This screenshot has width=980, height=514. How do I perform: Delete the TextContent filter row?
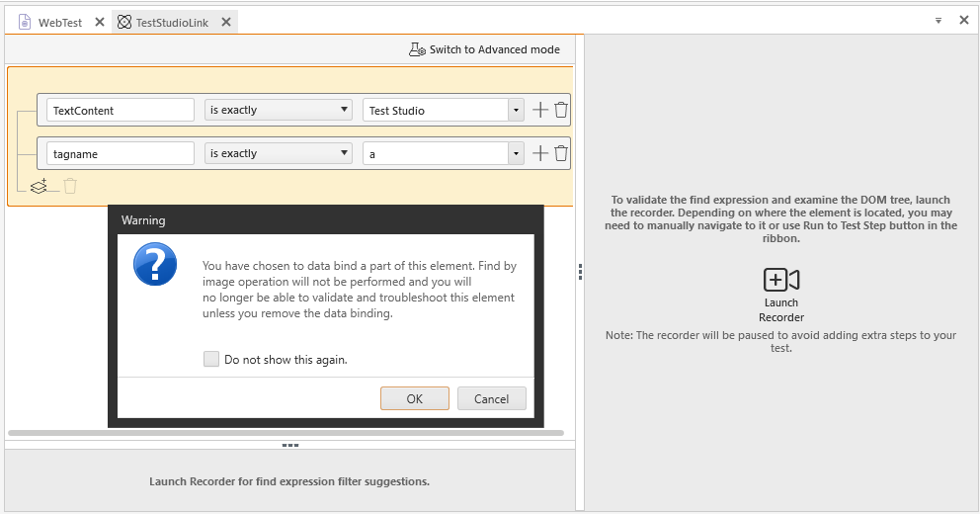click(561, 110)
